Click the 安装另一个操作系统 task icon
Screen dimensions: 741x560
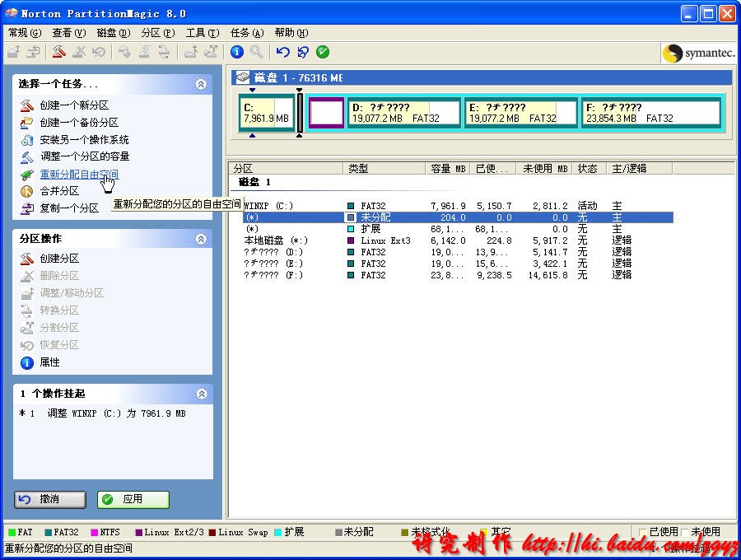(x=27, y=140)
